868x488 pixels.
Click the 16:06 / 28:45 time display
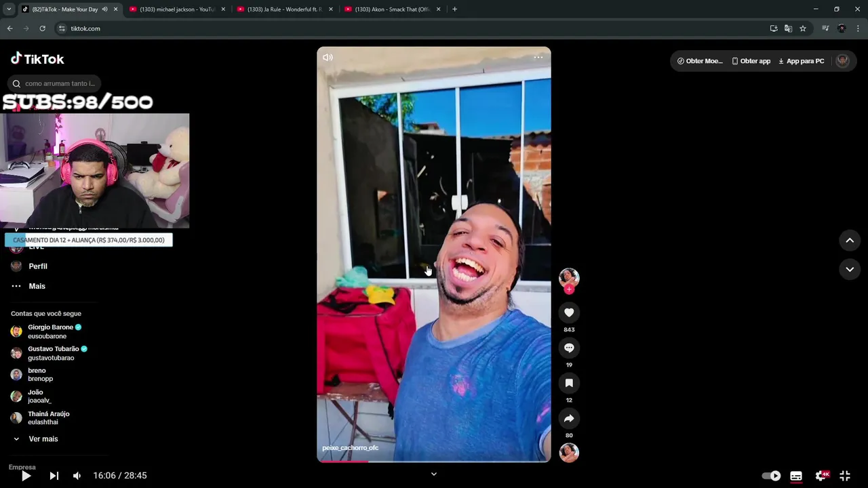[x=120, y=476]
